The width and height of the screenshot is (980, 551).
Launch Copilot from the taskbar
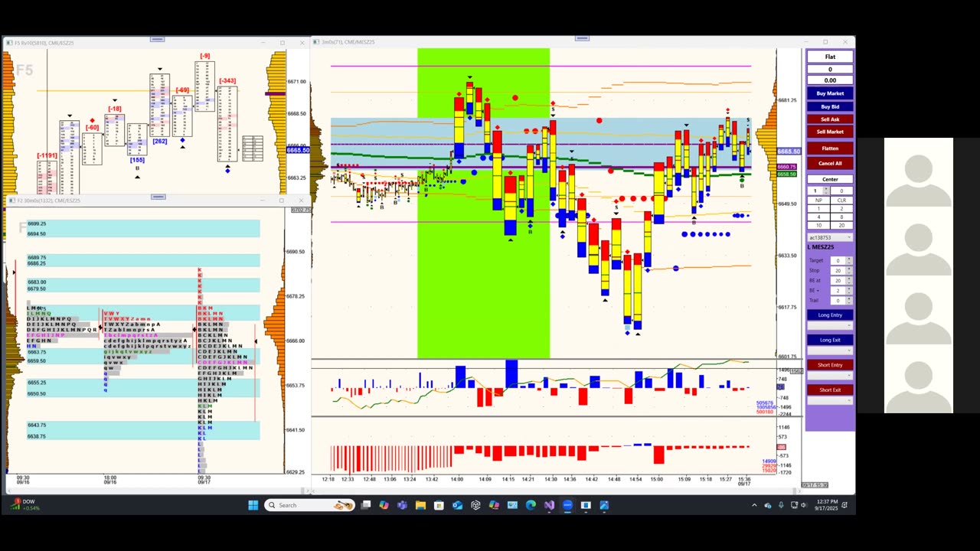(384, 505)
